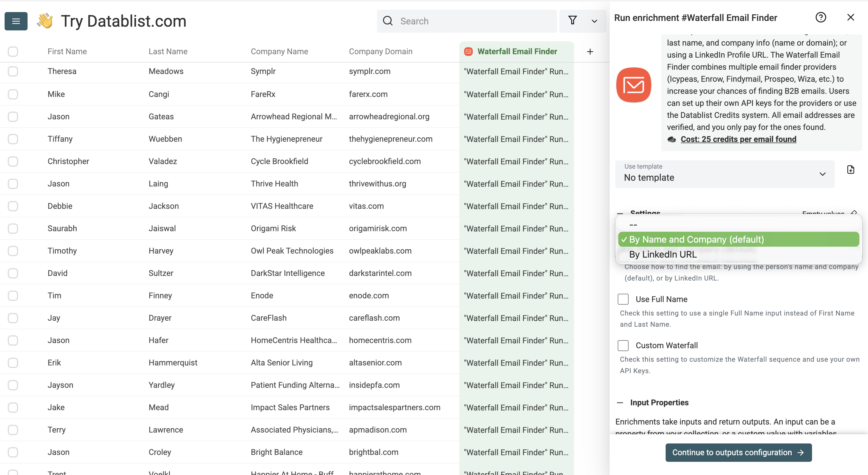
Task: Click the waving hand emoji icon
Action: (x=45, y=21)
